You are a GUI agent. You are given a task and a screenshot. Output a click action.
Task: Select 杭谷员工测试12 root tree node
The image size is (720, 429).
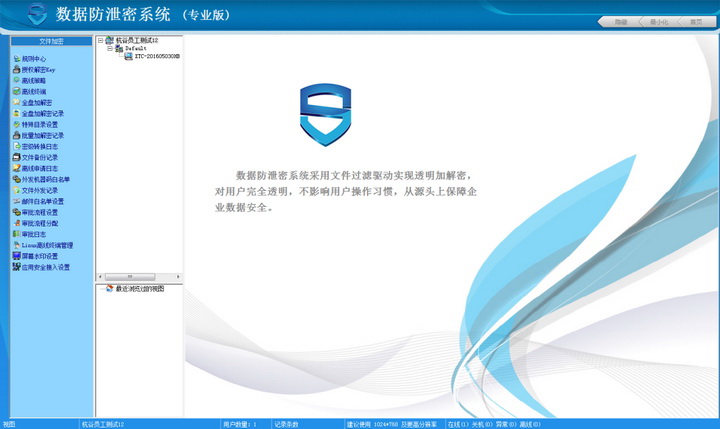[137, 40]
